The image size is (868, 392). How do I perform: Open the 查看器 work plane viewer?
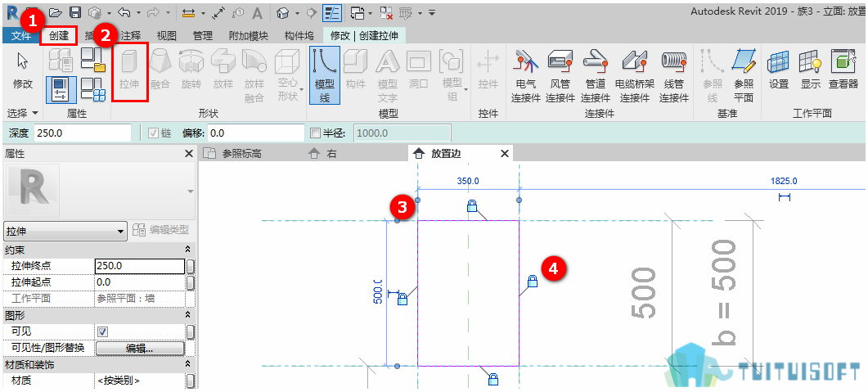coord(843,71)
